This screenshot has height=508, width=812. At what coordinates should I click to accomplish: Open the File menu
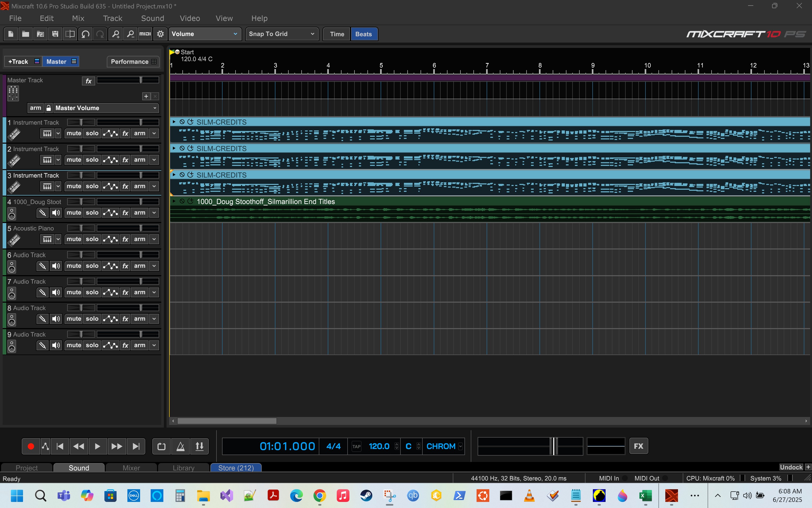point(15,19)
